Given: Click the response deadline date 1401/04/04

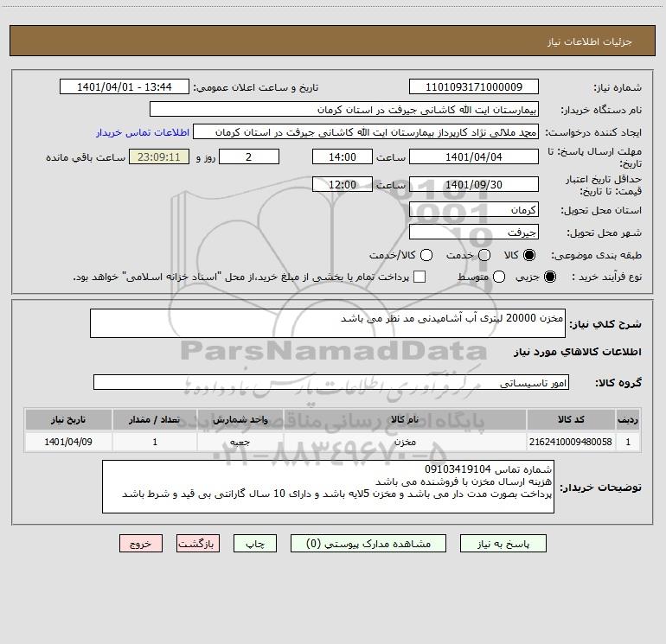Looking at the screenshot, I should tap(474, 156).
